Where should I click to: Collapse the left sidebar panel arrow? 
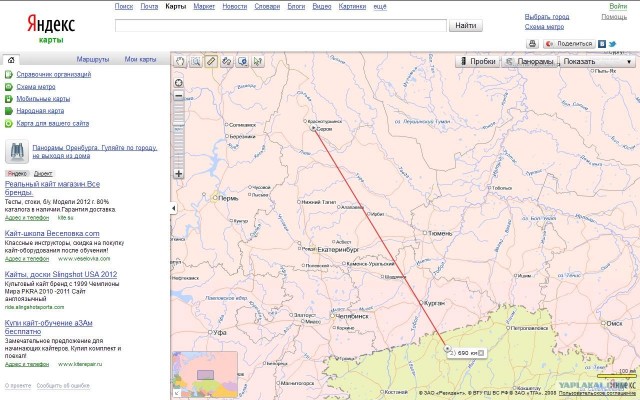(x=174, y=208)
